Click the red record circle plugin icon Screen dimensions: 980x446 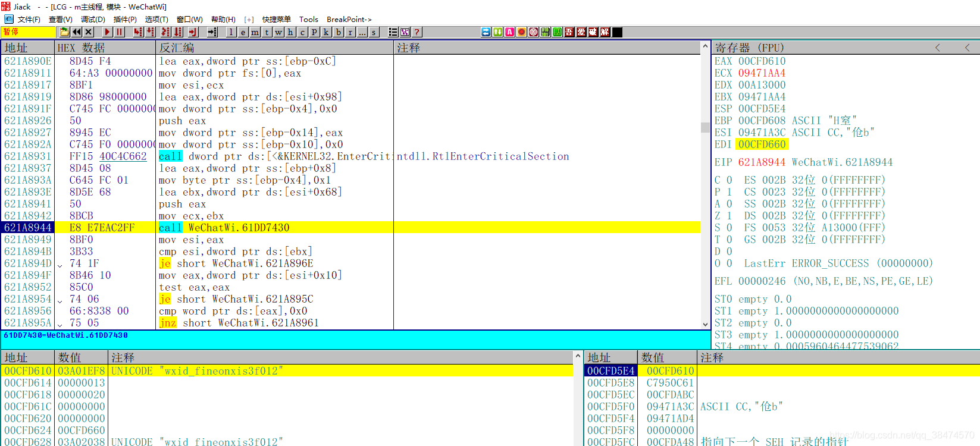pyautogui.click(x=522, y=32)
